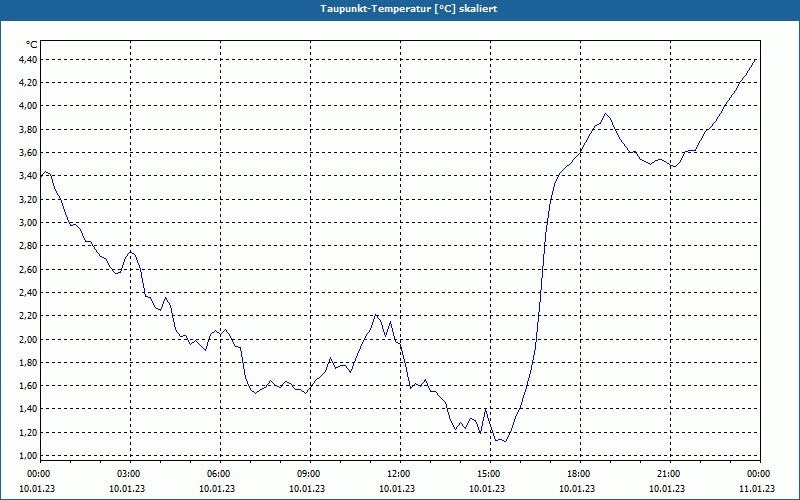Select the 4,40 y-axis label
Image resolution: width=800 pixels, height=500 pixels.
28,60
